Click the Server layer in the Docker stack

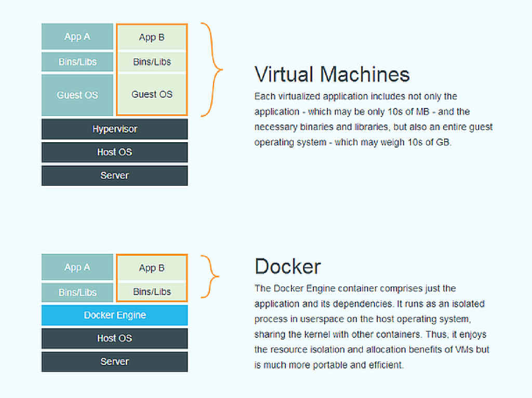tap(115, 361)
